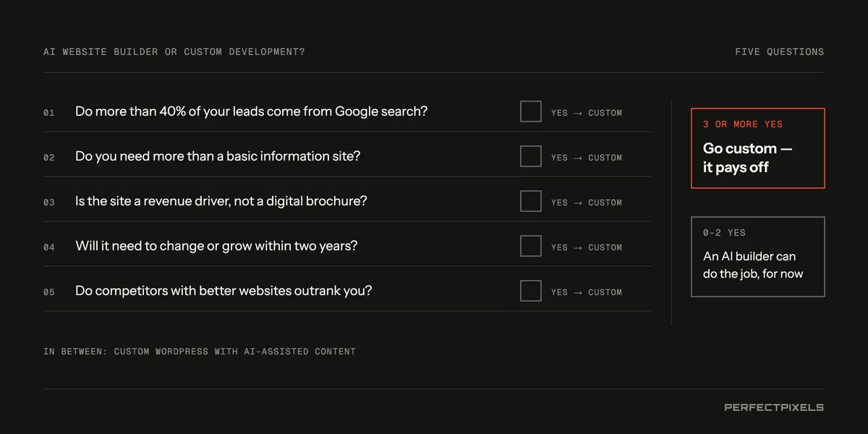Click the number label '04'
Viewport: 868px width, 434px height.
[x=49, y=247]
